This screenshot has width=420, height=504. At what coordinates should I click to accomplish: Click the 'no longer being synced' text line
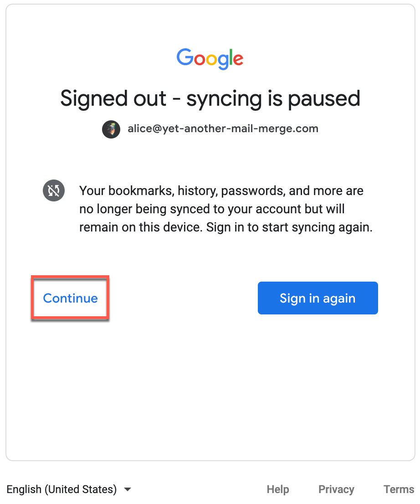tap(212, 210)
